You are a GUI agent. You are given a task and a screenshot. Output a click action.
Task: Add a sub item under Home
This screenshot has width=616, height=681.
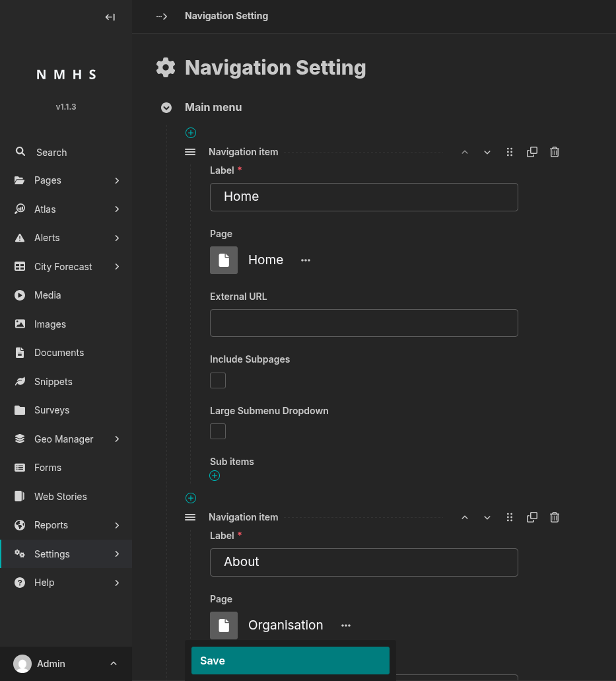pos(215,476)
